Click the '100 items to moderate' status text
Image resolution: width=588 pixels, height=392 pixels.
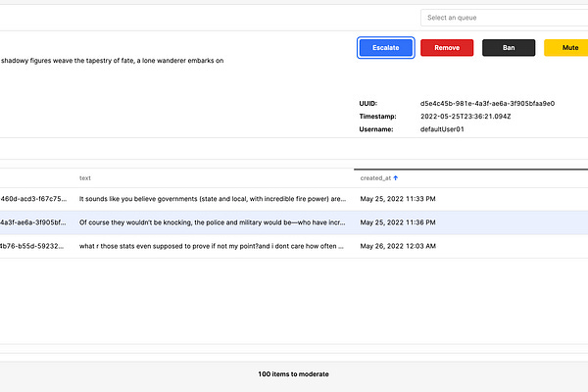click(293, 374)
